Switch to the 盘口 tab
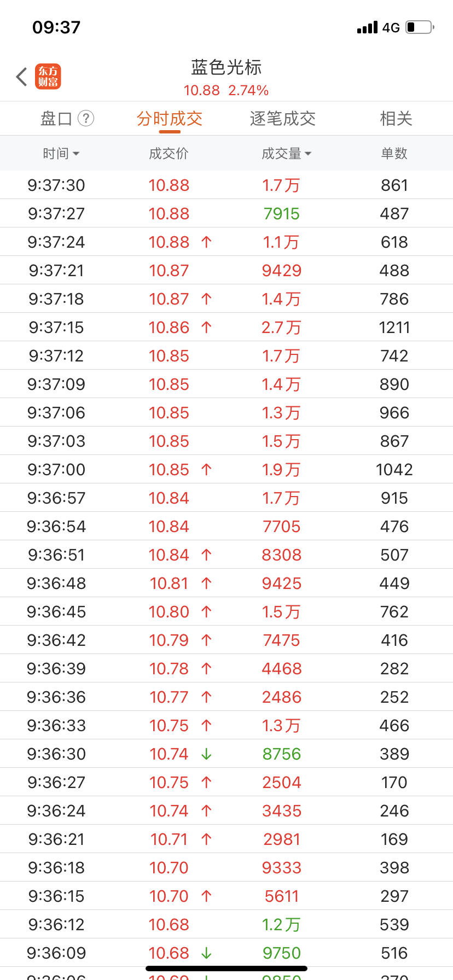The width and height of the screenshot is (453, 980). tap(56, 119)
